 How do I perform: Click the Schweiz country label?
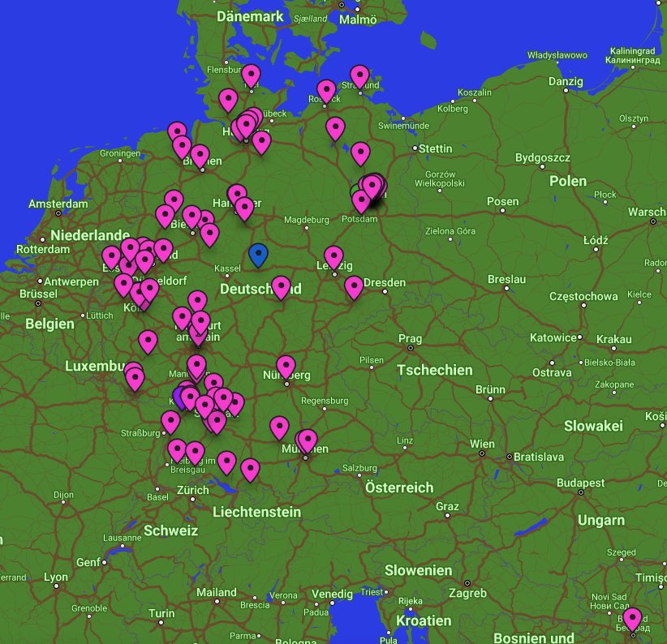pyautogui.click(x=170, y=530)
